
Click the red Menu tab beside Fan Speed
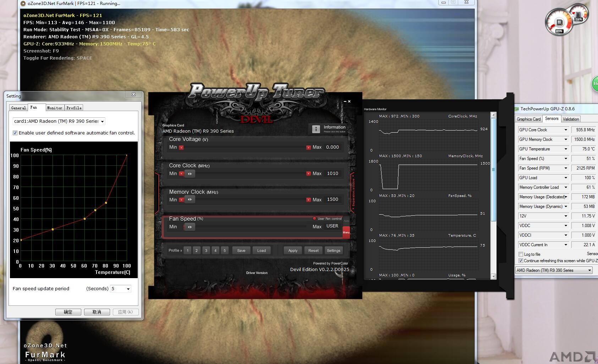346,232
